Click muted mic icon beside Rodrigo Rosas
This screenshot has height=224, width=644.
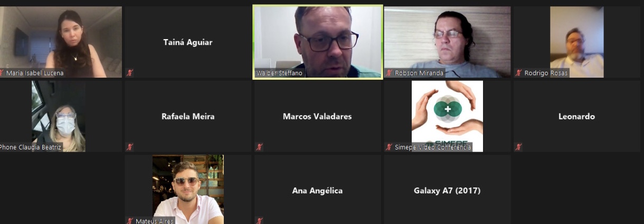click(519, 73)
